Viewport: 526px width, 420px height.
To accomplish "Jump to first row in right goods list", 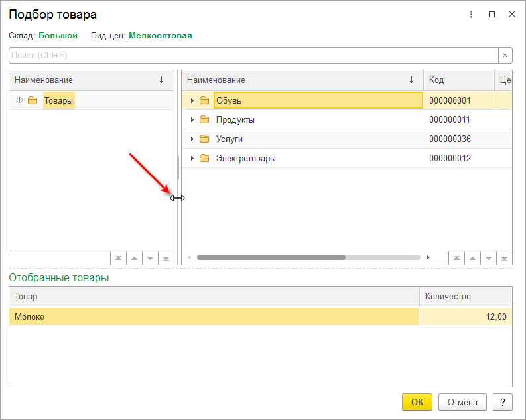I will [x=456, y=258].
